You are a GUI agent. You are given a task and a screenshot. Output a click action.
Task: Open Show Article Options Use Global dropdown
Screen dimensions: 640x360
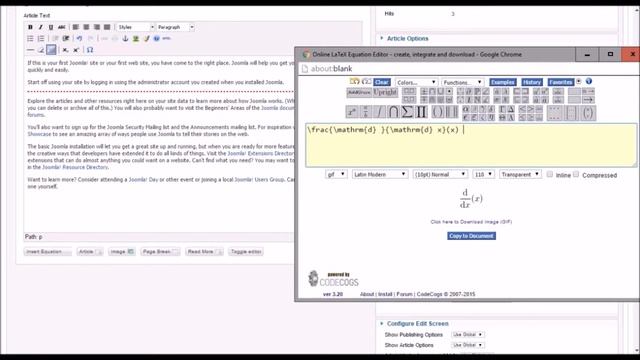pyautogui.click(x=468, y=345)
